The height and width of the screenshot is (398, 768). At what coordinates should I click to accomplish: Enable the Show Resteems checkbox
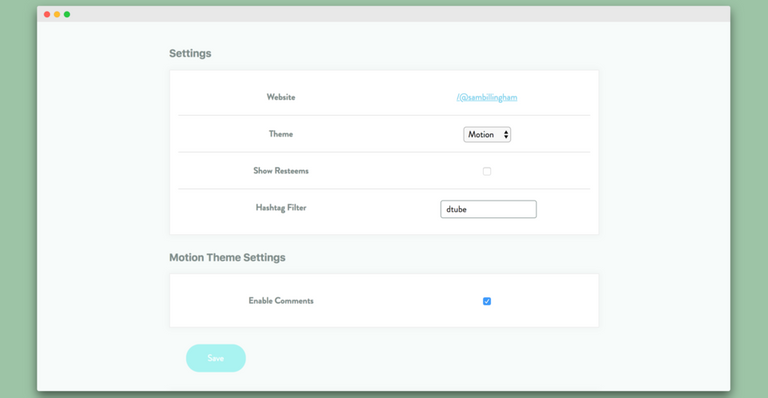coord(487,171)
